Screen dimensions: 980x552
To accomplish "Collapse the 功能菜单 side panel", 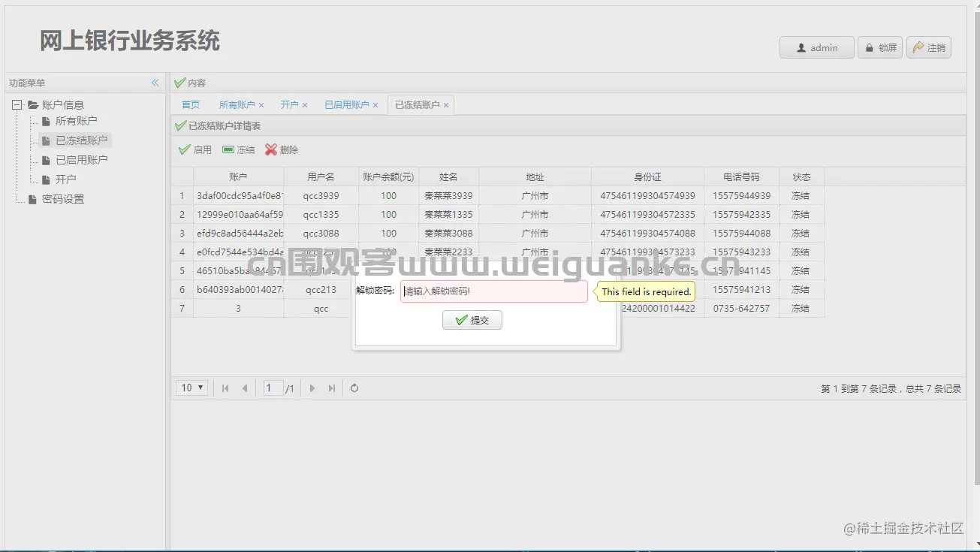I will pos(155,83).
